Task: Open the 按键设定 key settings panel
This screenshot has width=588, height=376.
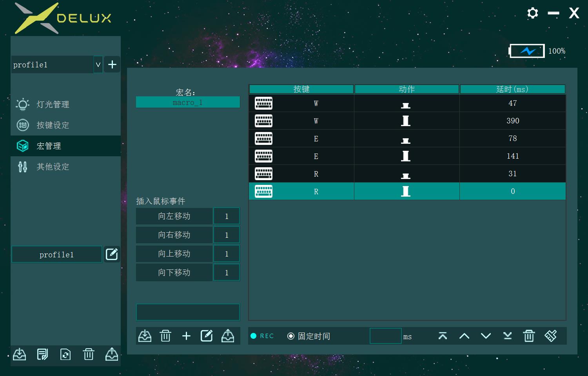Action: [52, 125]
